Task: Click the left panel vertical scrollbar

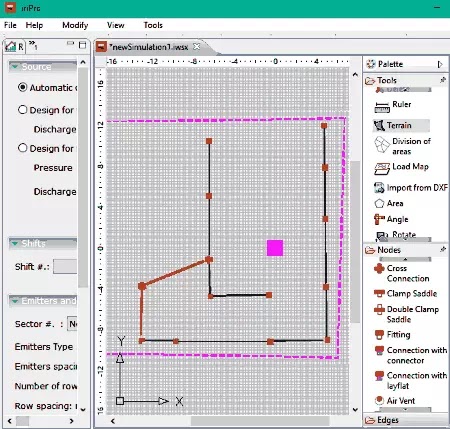Action: pos(83,178)
